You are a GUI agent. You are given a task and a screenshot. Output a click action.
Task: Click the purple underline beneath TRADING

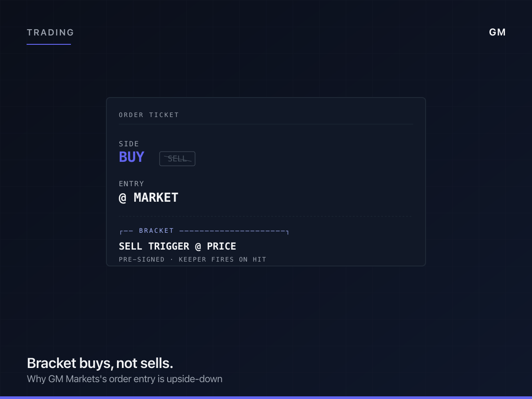pos(49,44)
